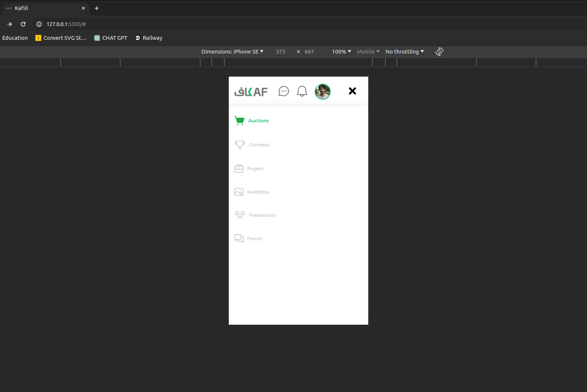Expand the Dimensions iPhone SE dropdown

(x=232, y=52)
